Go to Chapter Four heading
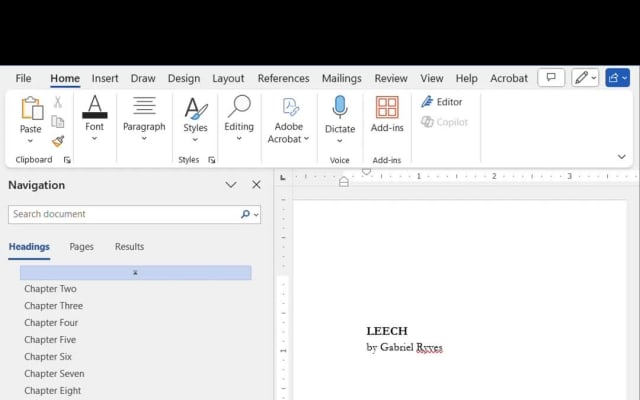The height and width of the screenshot is (400, 640). click(x=51, y=323)
